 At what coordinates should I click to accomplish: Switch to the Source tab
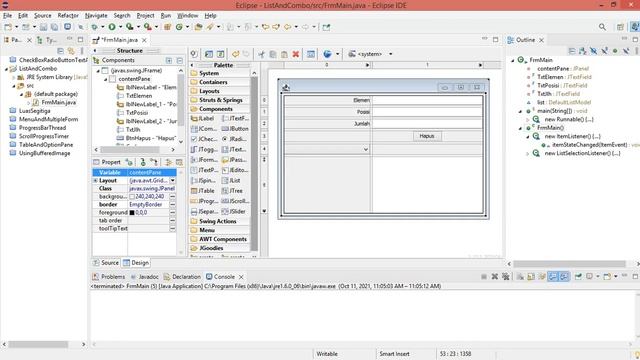(106, 263)
